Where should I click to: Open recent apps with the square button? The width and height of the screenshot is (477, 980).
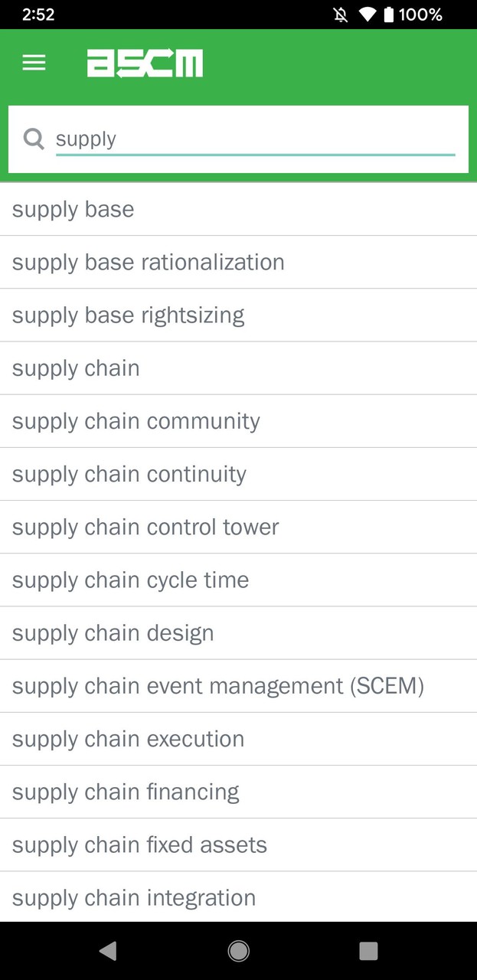point(368,950)
